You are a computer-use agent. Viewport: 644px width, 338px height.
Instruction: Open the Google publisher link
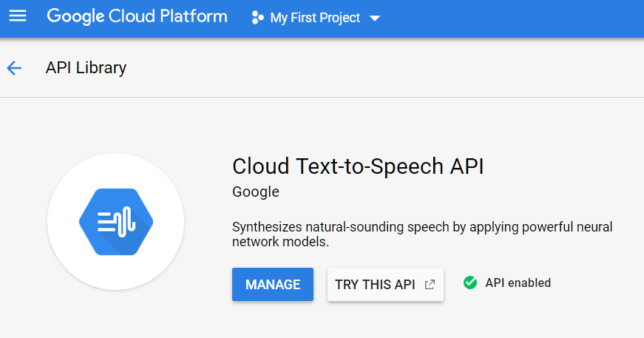click(256, 192)
